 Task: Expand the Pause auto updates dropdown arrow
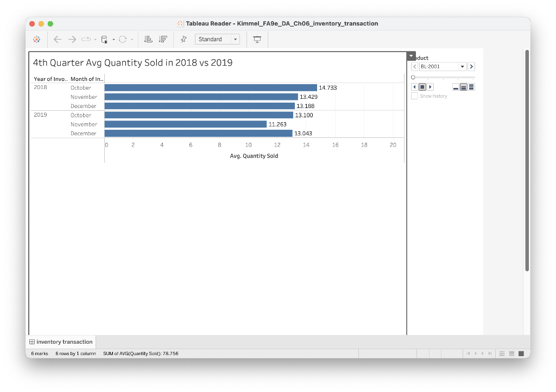click(x=113, y=40)
